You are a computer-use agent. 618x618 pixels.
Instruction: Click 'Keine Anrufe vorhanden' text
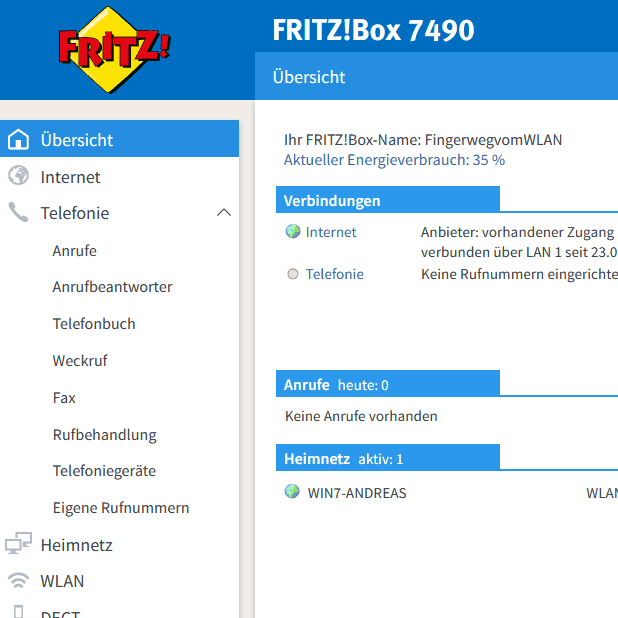point(361,416)
